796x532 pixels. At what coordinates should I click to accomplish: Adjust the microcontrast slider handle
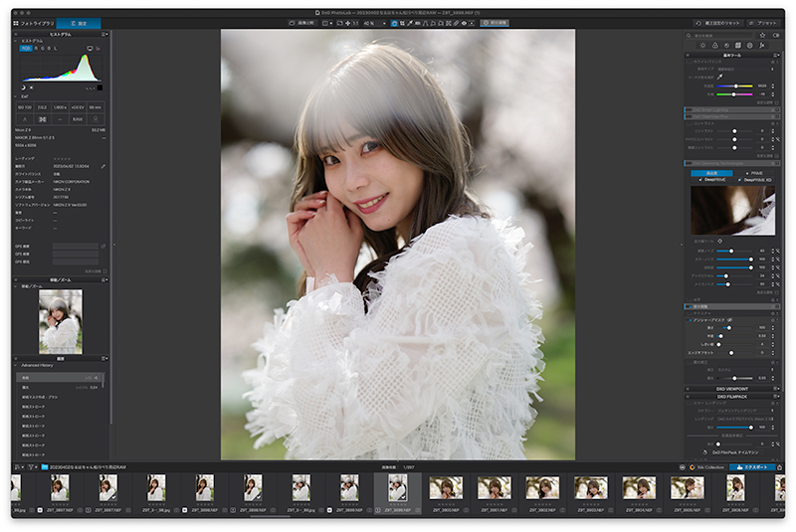pos(734,139)
